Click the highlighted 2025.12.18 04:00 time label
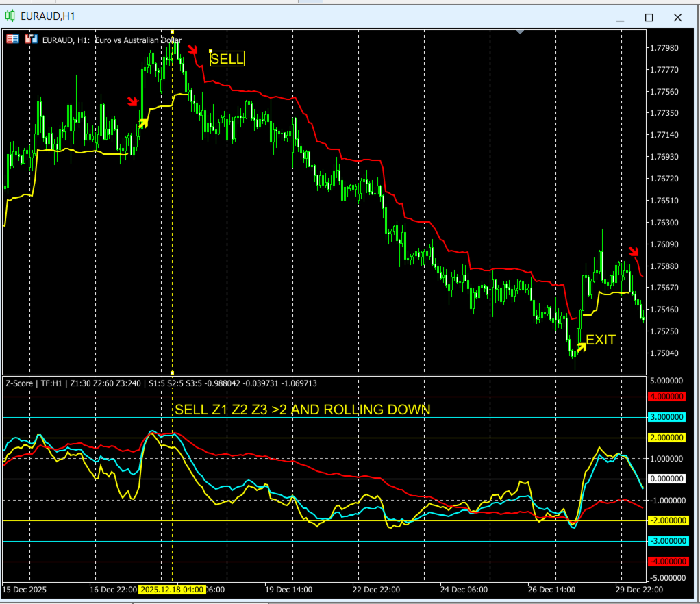This screenshot has width=700, height=604. [x=172, y=590]
